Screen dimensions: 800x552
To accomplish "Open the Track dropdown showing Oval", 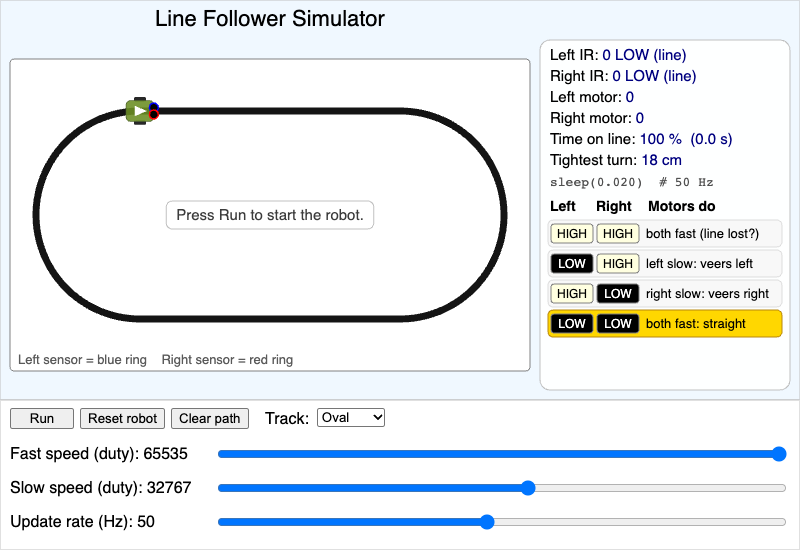I will (x=351, y=418).
